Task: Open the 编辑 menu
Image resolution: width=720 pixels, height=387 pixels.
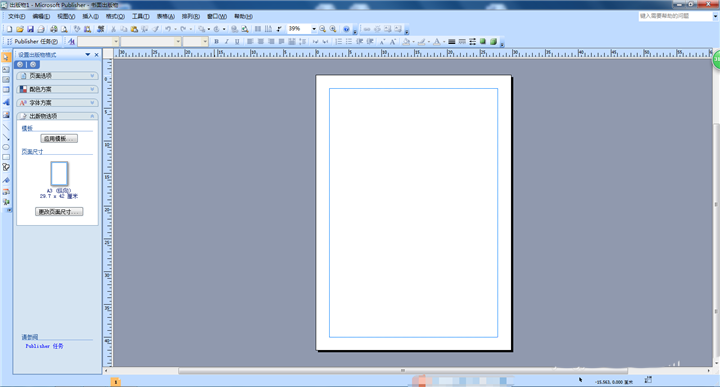Action: (x=41, y=17)
